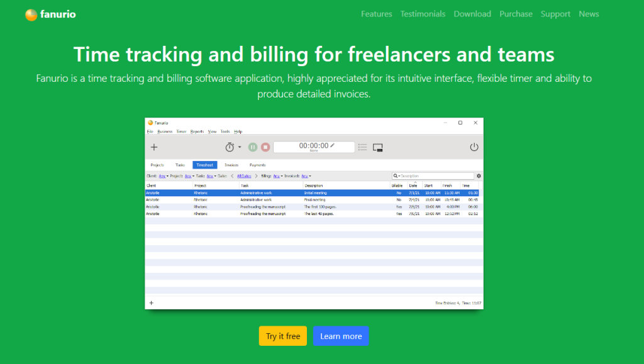
Task: Click the 12:52 PM finish cell
Action: click(452, 214)
